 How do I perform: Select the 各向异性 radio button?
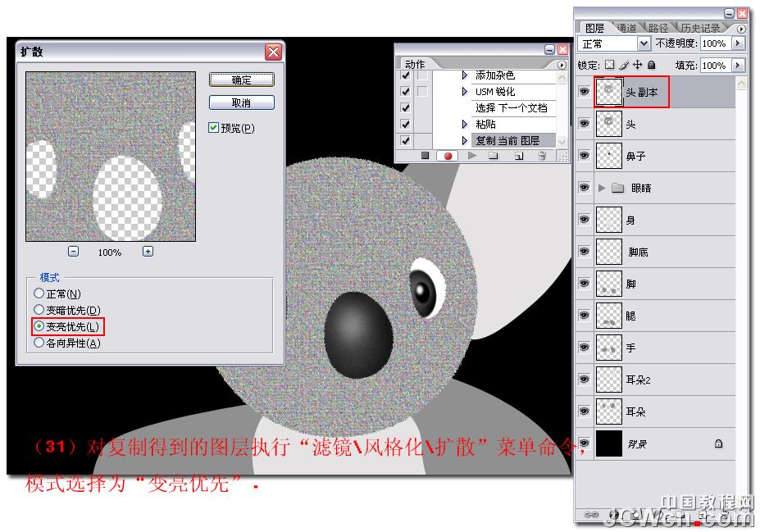39,343
